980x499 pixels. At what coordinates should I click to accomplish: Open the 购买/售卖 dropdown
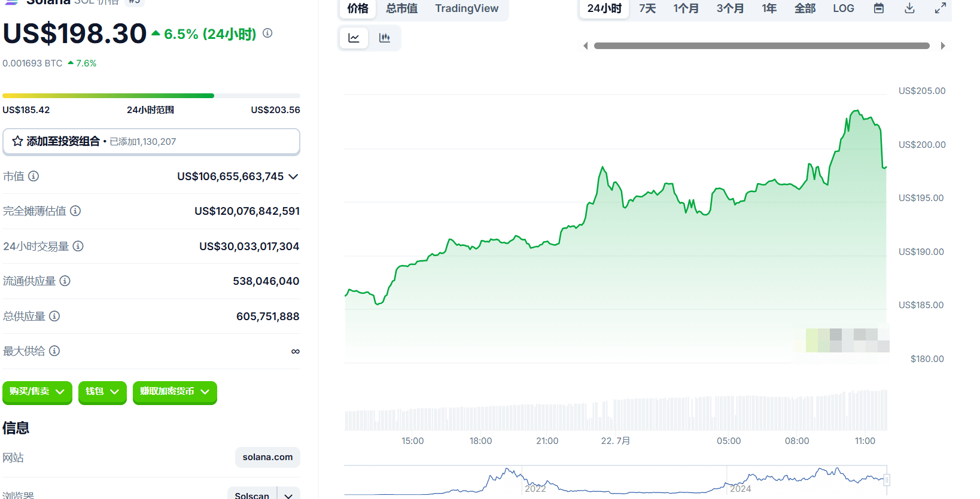37,392
